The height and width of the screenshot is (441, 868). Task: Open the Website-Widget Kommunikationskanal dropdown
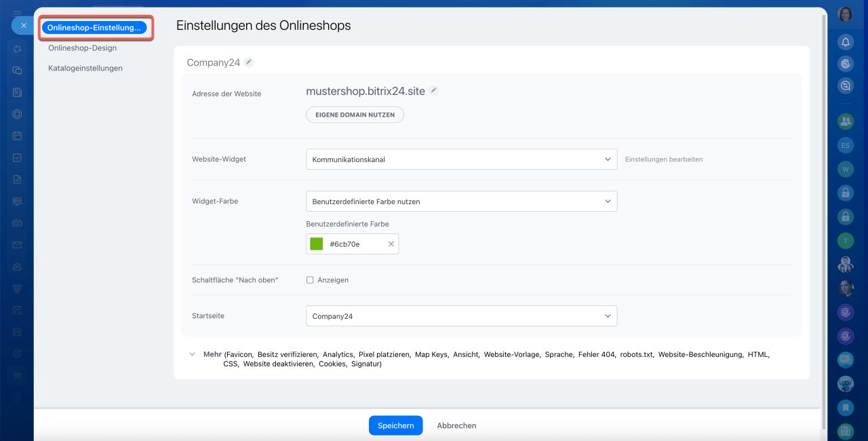461,159
